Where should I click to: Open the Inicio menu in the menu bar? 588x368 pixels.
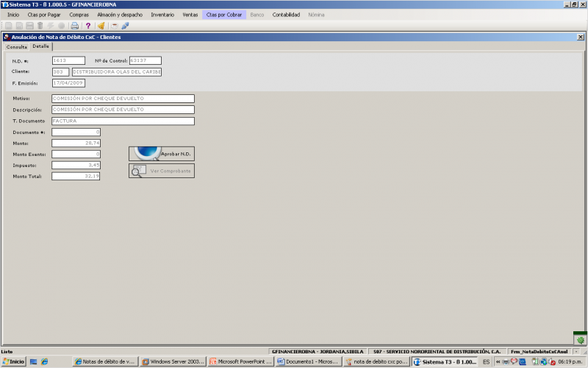pos(13,15)
